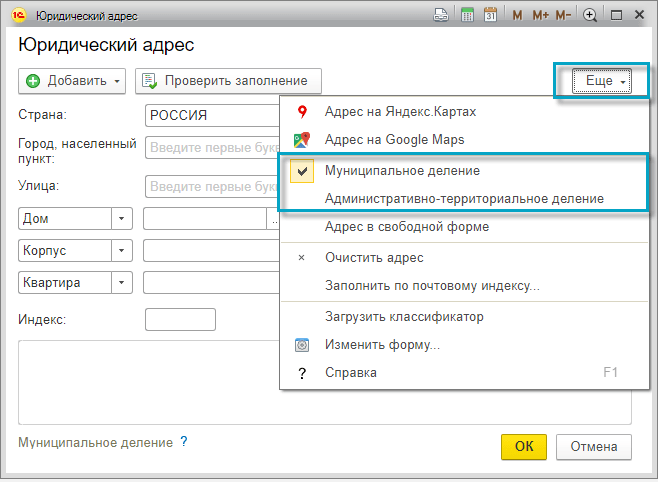Focus the Город, населенный пункт field
Image resolution: width=658 pixels, height=482 pixels.
[x=212, y=148]
